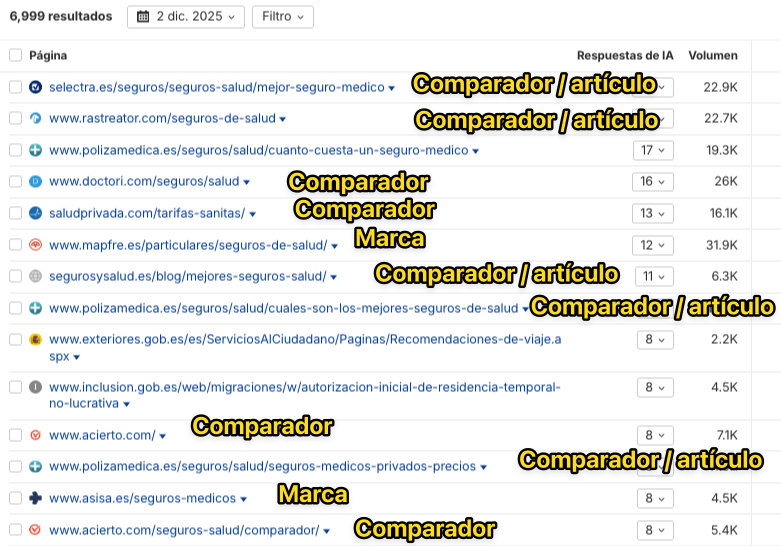Click the rastreator.com favicon

point(35,119)
